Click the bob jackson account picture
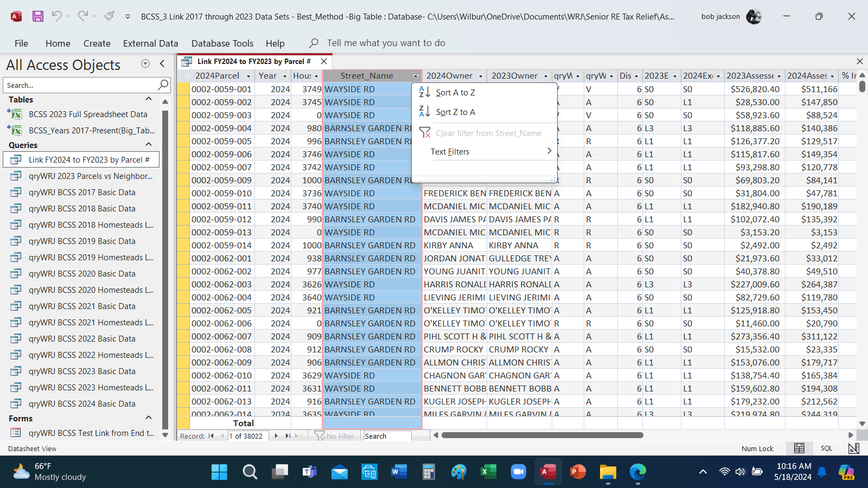 754,16
